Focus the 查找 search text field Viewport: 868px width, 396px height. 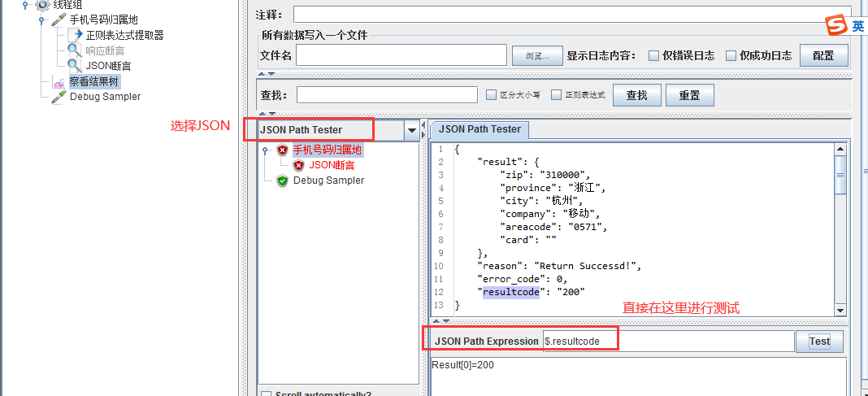(387, 94)
